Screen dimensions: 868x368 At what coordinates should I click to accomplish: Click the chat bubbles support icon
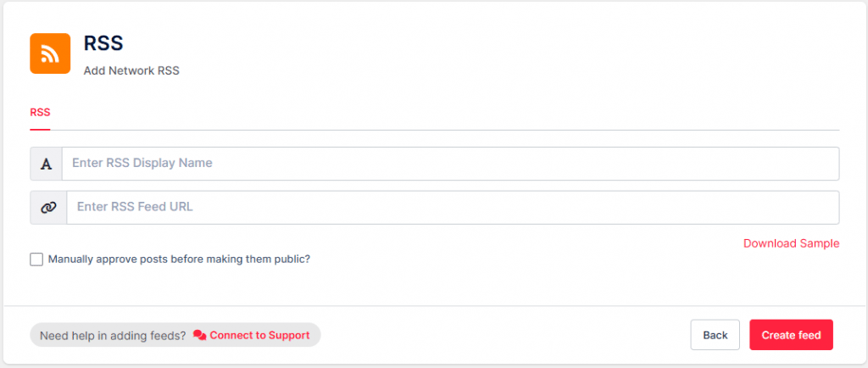[x=199, y=335]
